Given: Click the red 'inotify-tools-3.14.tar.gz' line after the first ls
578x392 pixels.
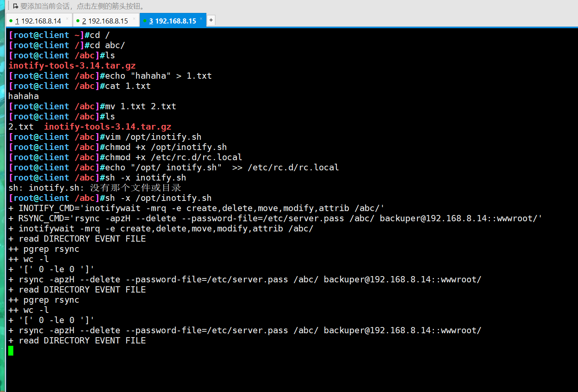Looking at the screenshot, I should [x=72, y=65].
